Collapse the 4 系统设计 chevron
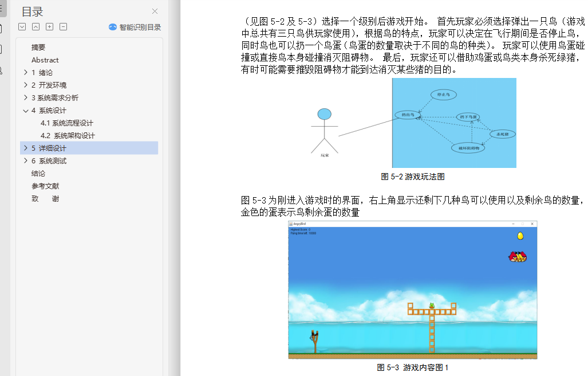This screenshot has width=588, height=376. 26,111
